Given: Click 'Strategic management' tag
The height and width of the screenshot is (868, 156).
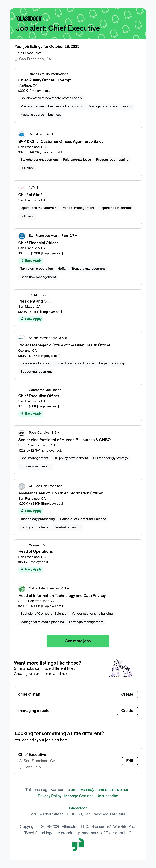Looking at the screenshot, I should click(86, 622).
